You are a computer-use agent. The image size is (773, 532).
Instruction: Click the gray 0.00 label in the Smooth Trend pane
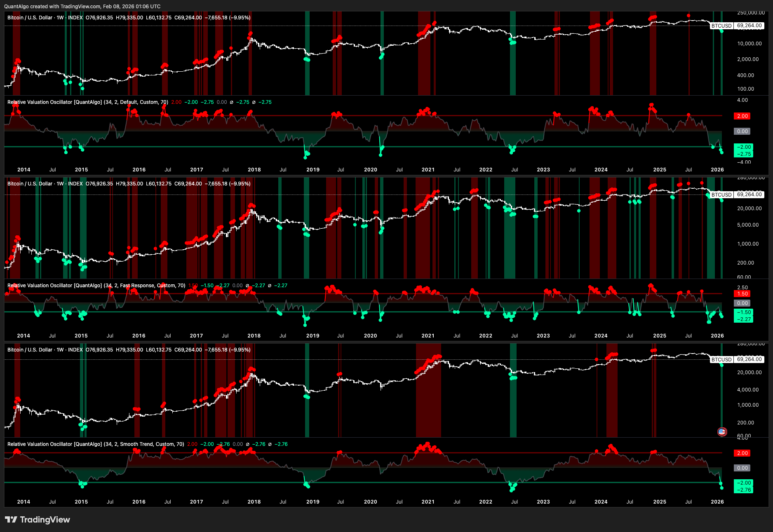click(x=742, y=468)
